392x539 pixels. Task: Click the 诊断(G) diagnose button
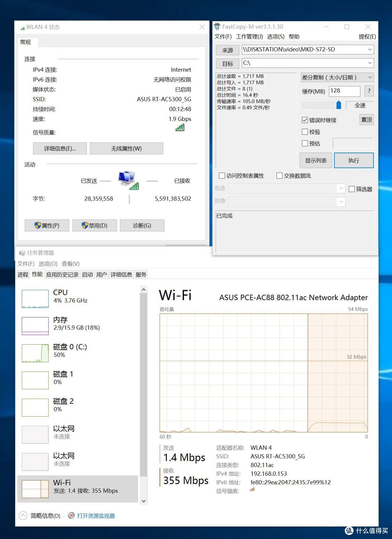pyautogui.click(x=142, y=226)
